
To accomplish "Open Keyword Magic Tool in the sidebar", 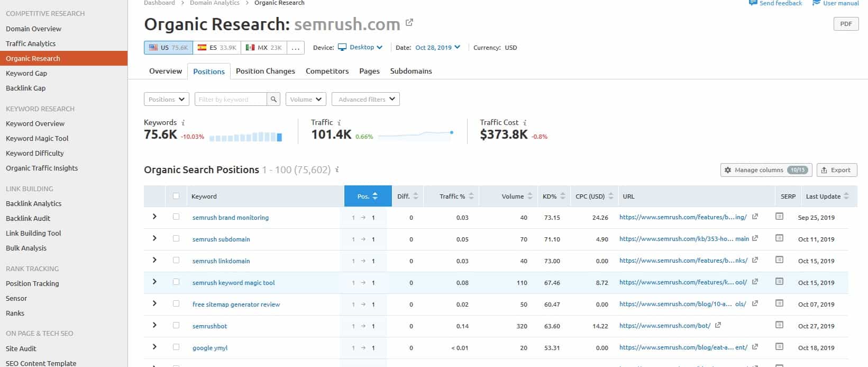I will pos(37,138).
